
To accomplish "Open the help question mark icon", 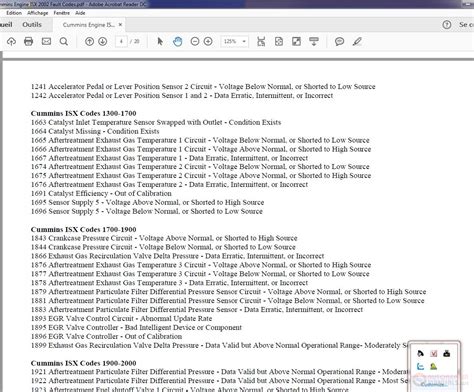I will pyautogui.click(x=447, y=25).
